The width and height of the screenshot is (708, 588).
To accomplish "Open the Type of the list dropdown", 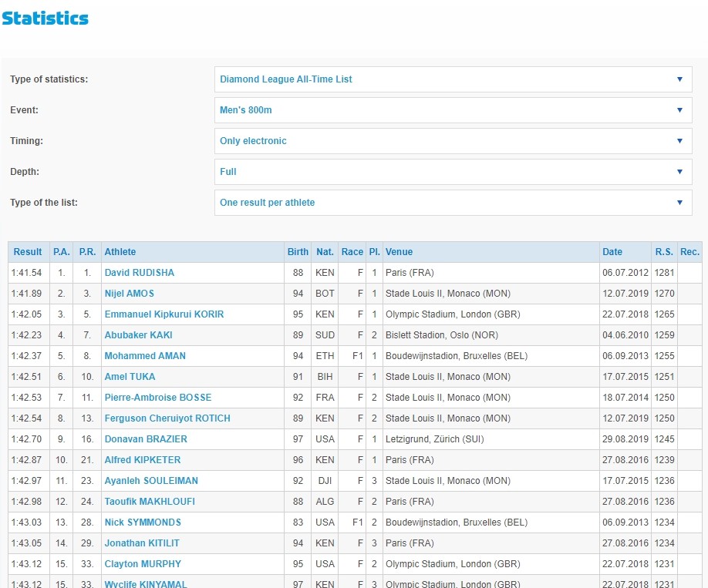I will pyautogui.click(x=453, y=203).
